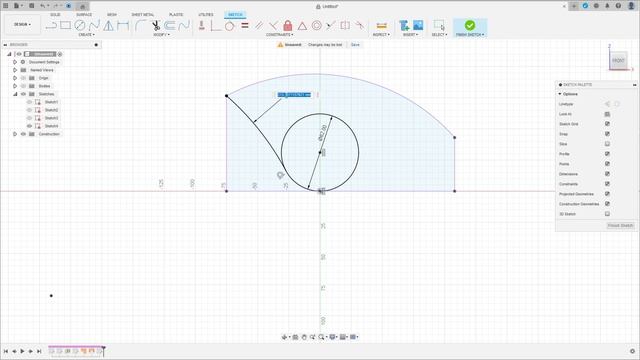The width and height of the screenshot is (640, 360).
Task: Click the Measure tool in Inspect
Action: pos(382,26)
